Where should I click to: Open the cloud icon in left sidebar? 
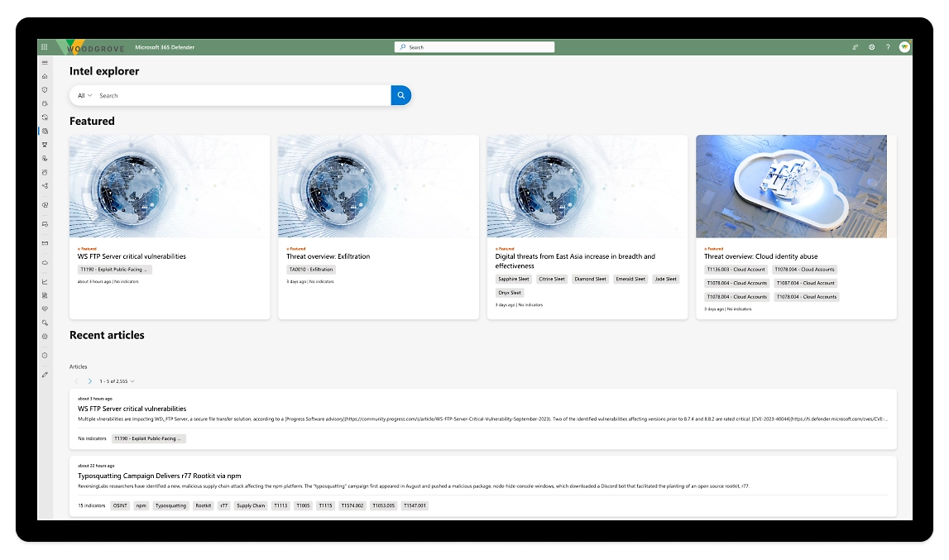[x=45, y=262]
